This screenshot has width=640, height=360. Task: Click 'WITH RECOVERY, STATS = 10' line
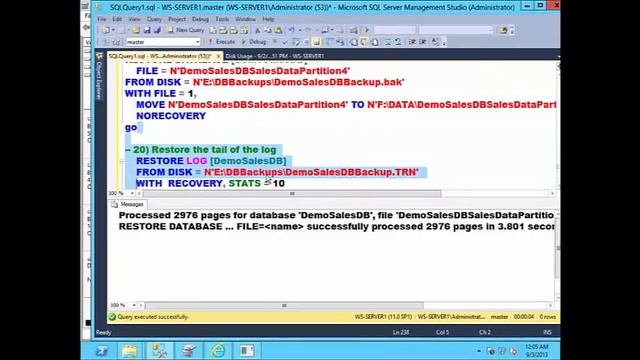pyautogui.click(x=210, y=183)
